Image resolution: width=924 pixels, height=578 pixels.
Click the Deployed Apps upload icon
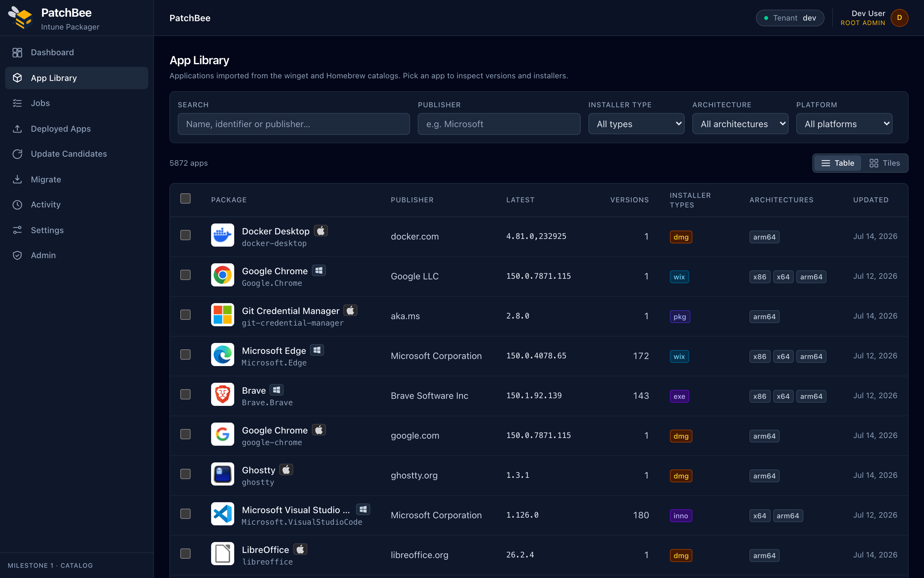[x=17, y=129]
